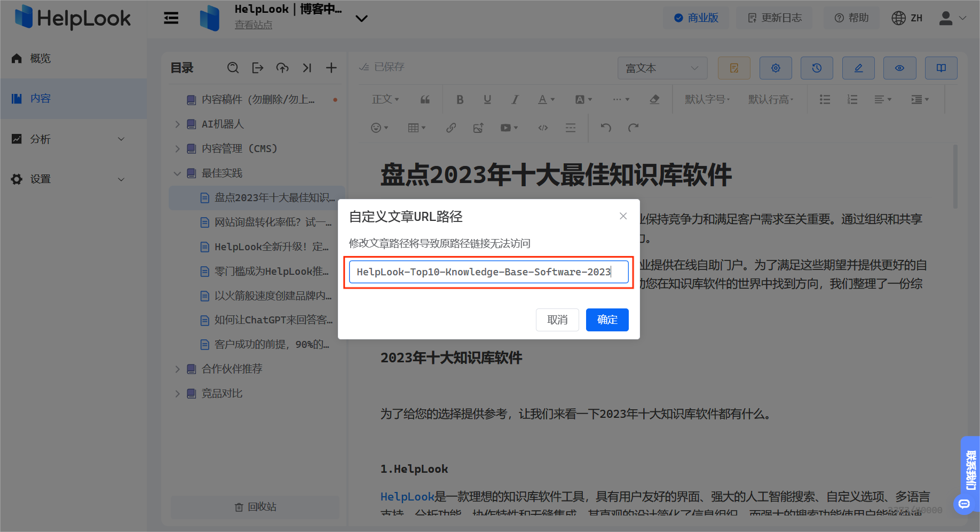Open the 默认字号 font size dropdown
Image resolution: width=980 pixels, height=532 pixels.
707,99
